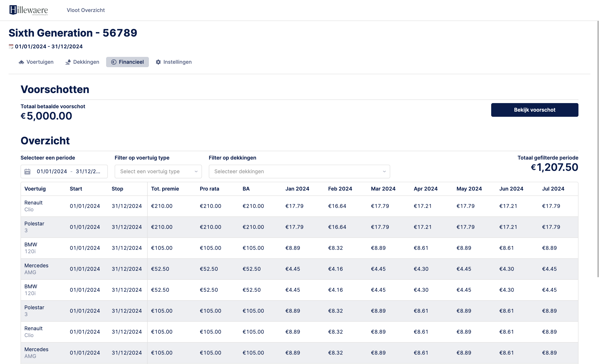Click the vertical page scrollbar

pyautogui.click(x=598, y=149)
